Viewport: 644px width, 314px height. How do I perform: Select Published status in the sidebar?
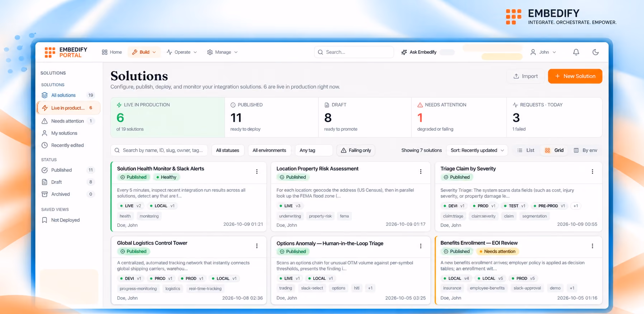(x=68, y=170)
